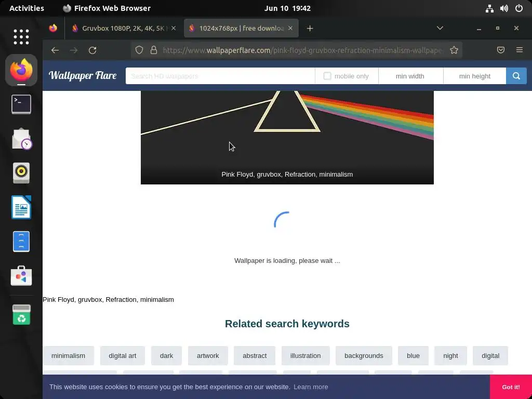Open the Firefox View pinned icon

click(x=53, y=28)
